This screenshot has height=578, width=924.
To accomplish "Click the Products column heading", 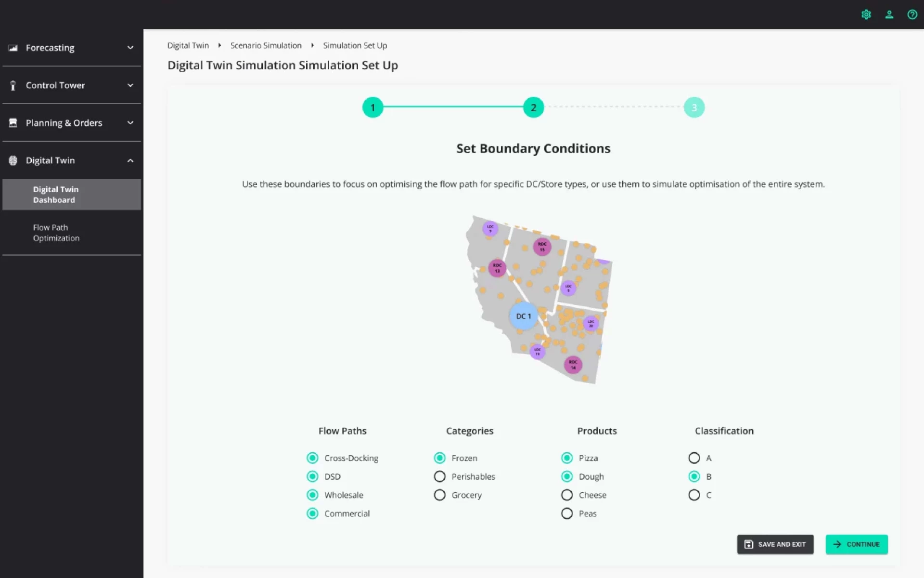I will [x=597, y=431].
